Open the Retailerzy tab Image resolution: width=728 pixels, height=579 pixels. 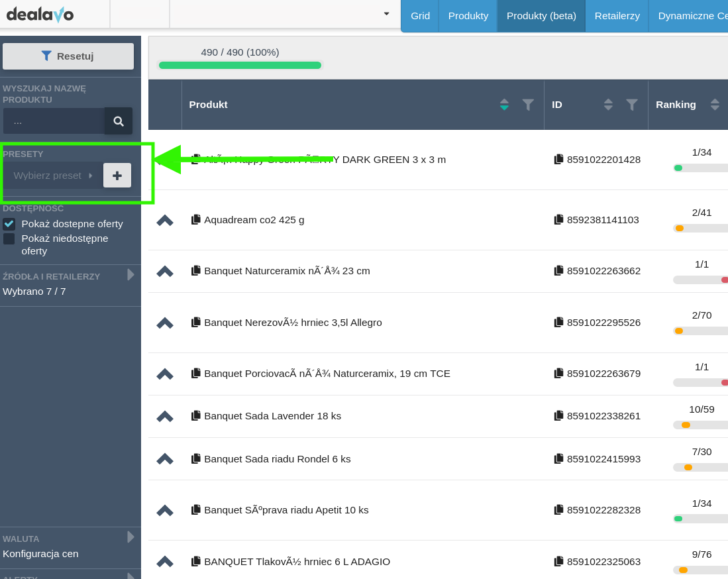coord(617,16)
